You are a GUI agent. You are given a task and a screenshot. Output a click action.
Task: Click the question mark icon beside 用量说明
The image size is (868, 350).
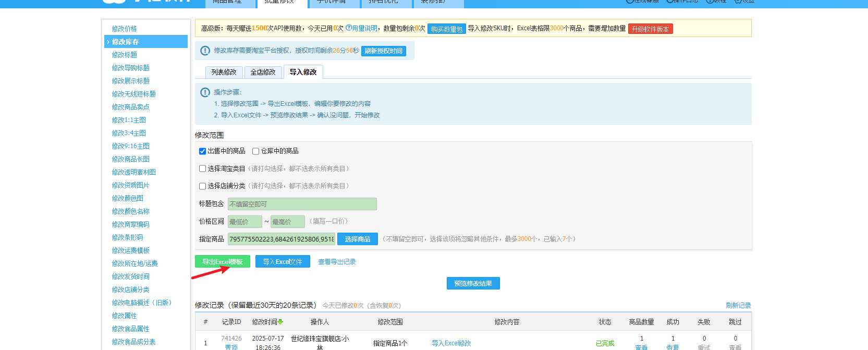pos(348,28)
